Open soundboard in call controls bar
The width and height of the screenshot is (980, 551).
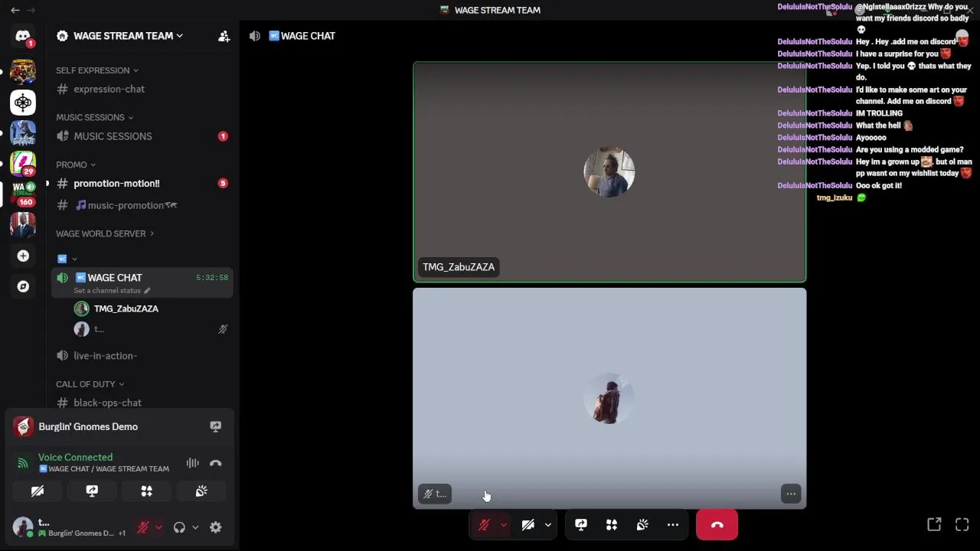pos(642,525)
